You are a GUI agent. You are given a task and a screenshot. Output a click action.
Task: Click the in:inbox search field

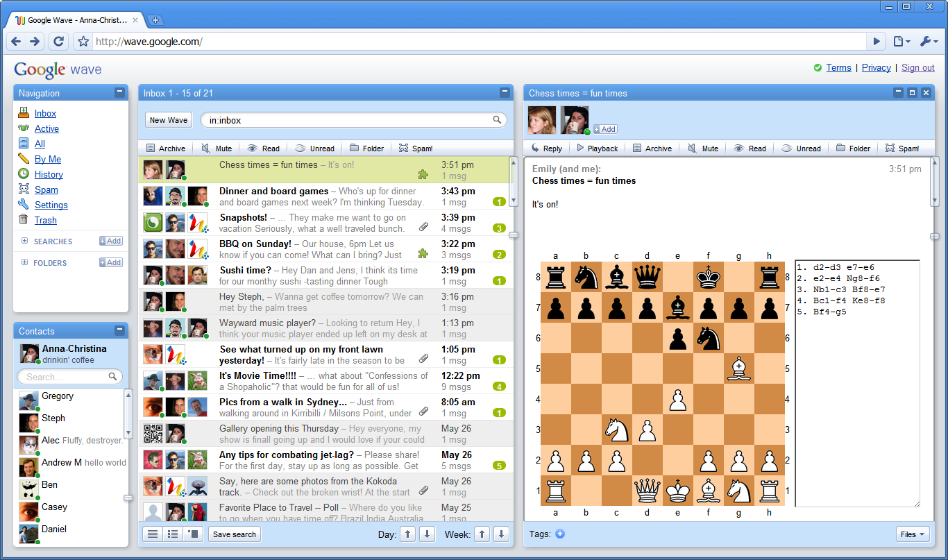353,120
